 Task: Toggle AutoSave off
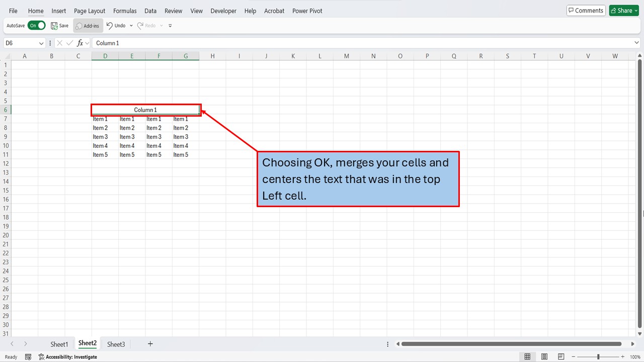point(36,25)
